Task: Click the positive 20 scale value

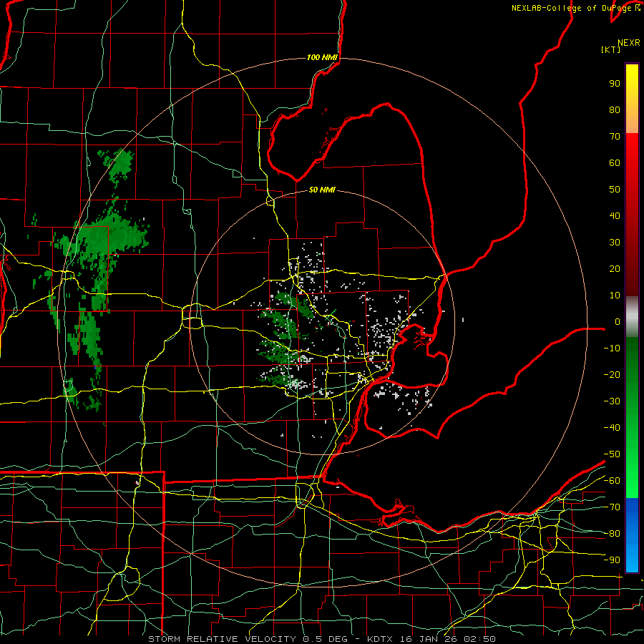Action: (615, 268)
